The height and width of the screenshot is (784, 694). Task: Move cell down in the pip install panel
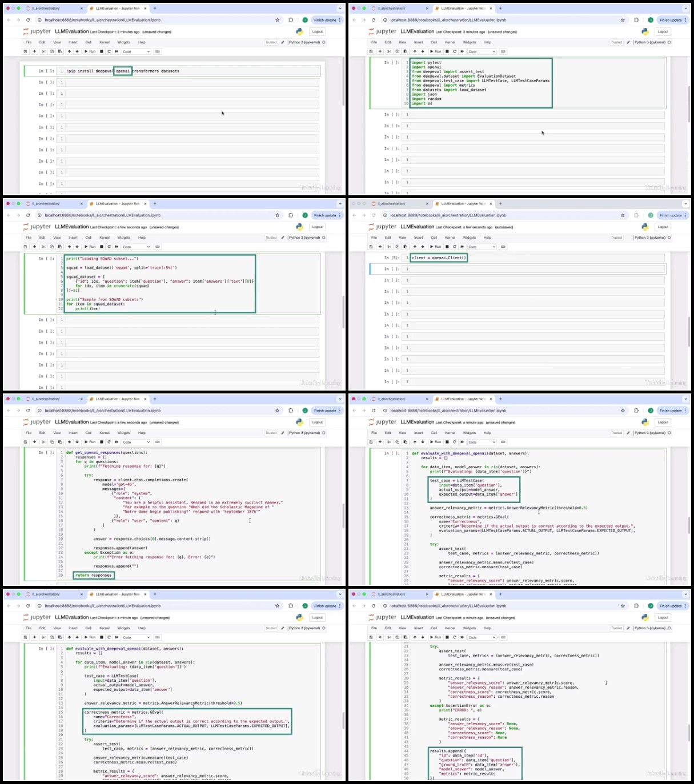click(77, 51)
